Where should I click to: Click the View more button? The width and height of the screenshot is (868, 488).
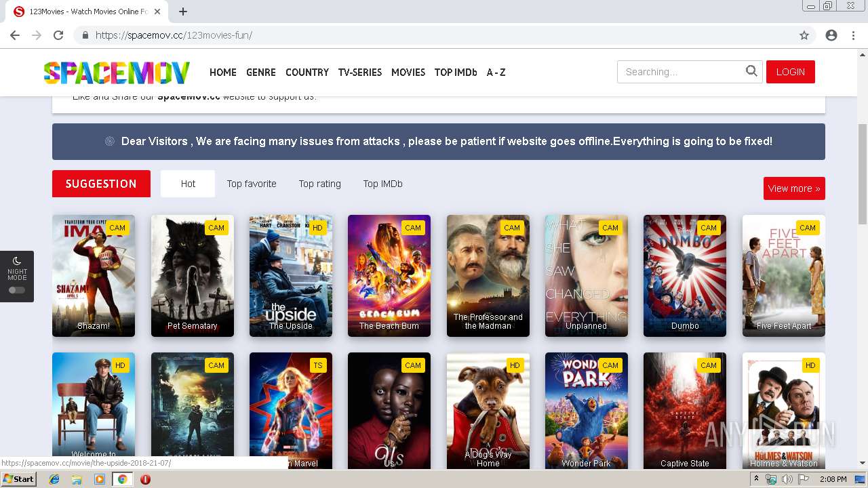794,188
